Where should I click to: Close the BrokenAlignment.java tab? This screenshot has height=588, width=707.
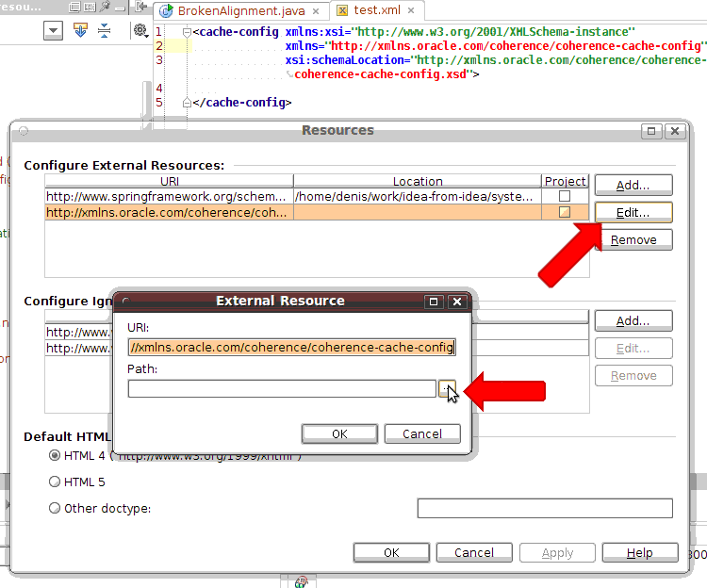coord(316,11)
